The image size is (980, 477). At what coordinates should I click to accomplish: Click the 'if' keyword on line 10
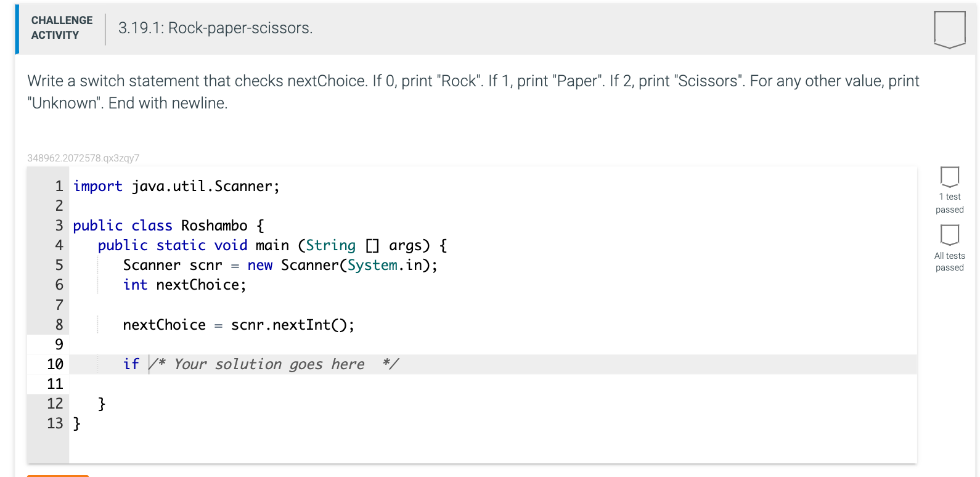[131, 364]
